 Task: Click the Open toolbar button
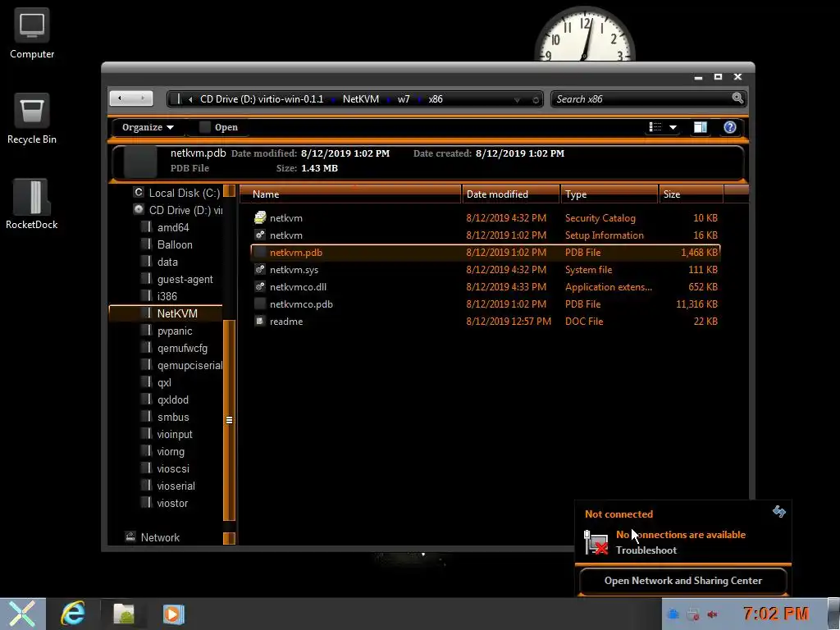coord(218,127)
